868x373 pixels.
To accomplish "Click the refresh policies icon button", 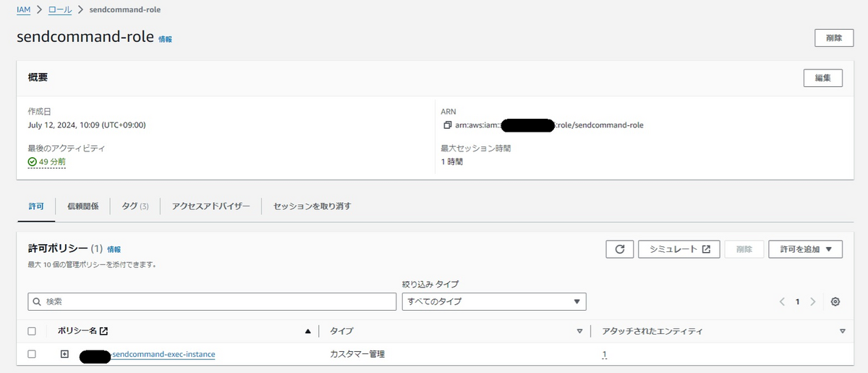I will [619, 249].
